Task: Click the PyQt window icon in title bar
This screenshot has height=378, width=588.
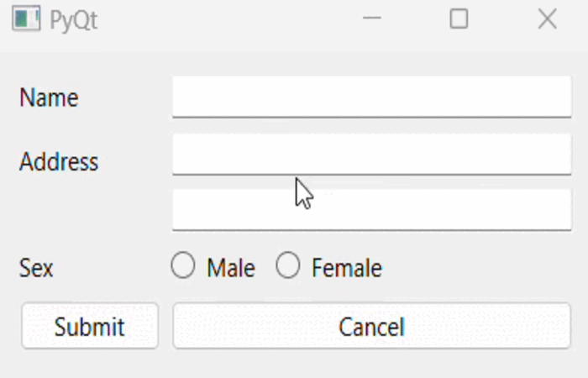Action: (26, 19)
